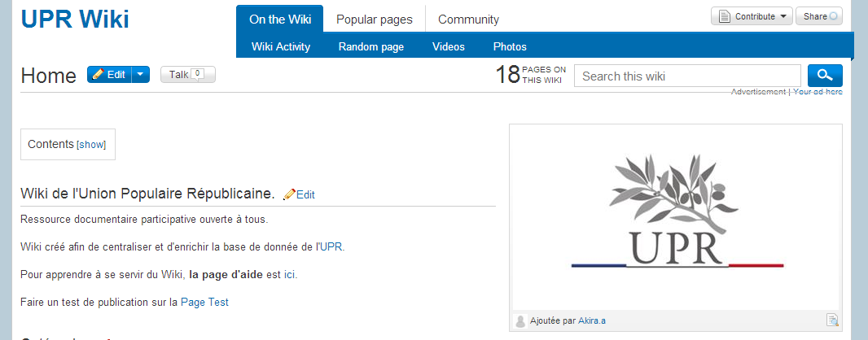The image size is (868, 340).
Task: Open the Videos submenu item
Action: 449,46
